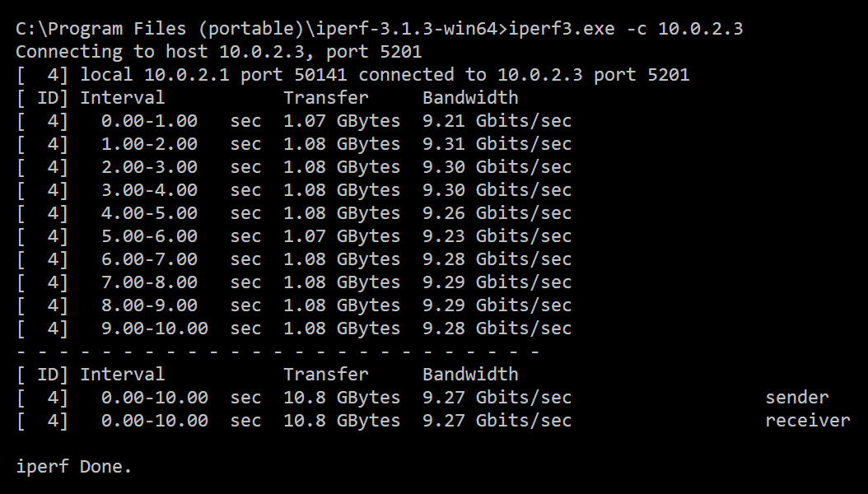Click the top Interval column header

pyautogui.click(x=122, y=98)
